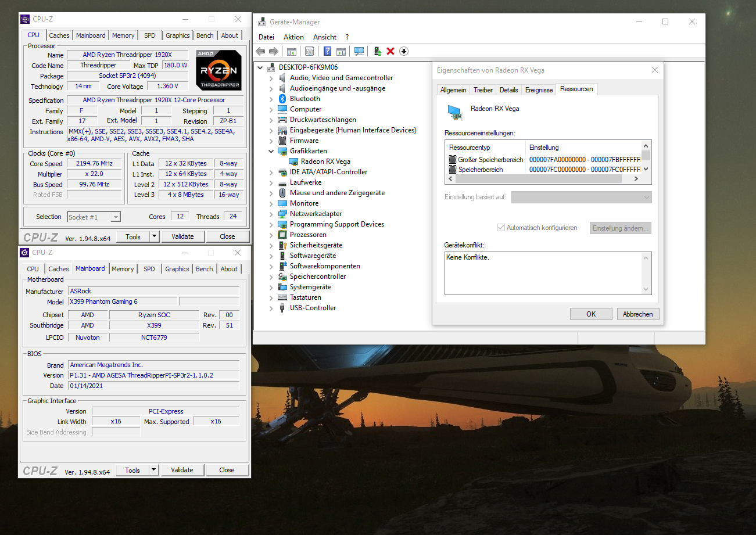The width and height of the screenshot is (756, 535).
Task: Click the show/hide console tree toolbar icon
Action: coord(292,51)
